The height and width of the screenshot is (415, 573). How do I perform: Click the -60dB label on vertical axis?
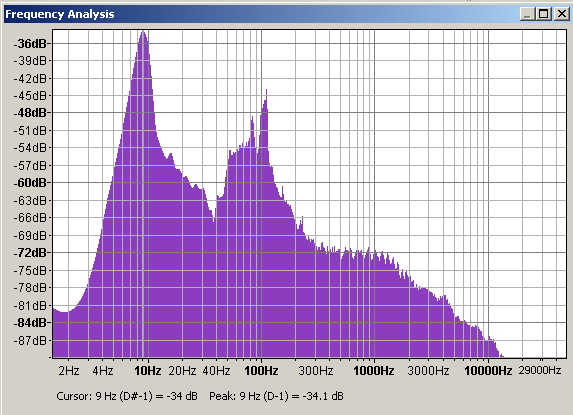(x=31, y=183)
